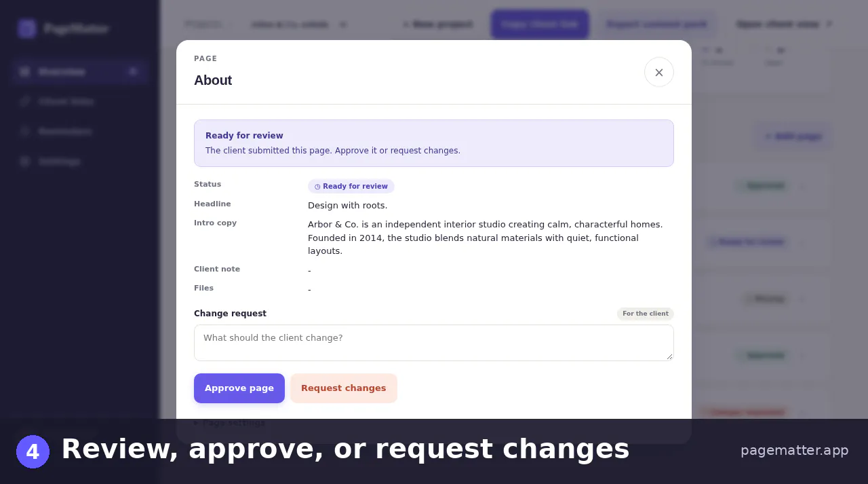Click the Ready for review status badge
This screenshot has width=868, height=484.
coord(351,186)
